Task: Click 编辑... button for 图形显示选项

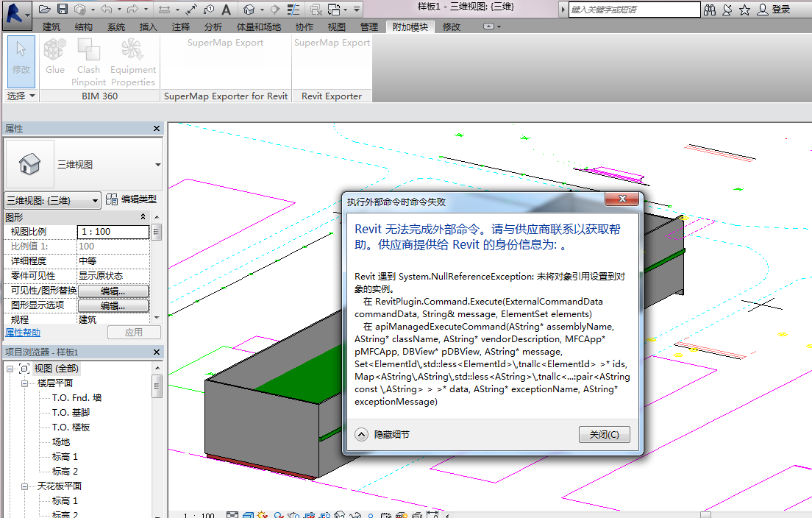Action: 113,305
